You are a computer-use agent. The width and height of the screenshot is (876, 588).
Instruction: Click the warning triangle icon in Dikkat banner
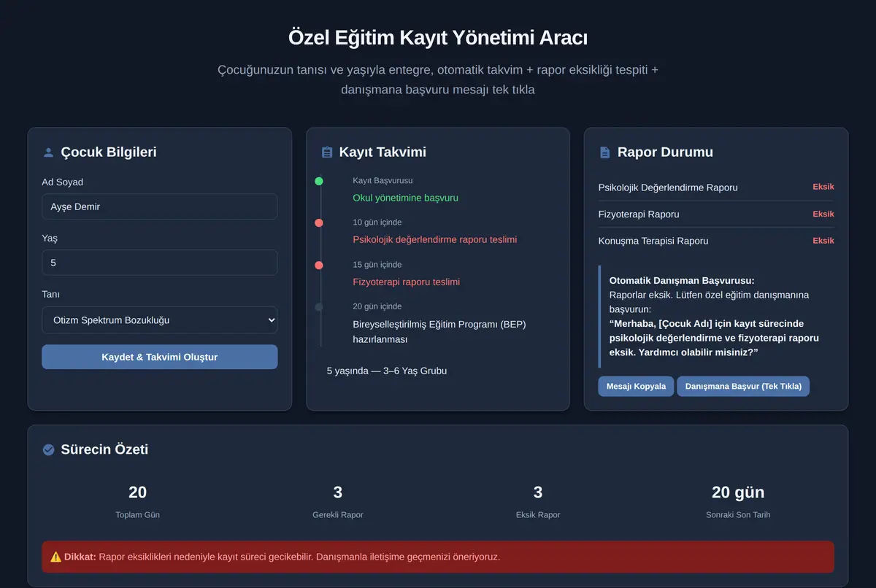pyautogui.click(x=56, y=557)
